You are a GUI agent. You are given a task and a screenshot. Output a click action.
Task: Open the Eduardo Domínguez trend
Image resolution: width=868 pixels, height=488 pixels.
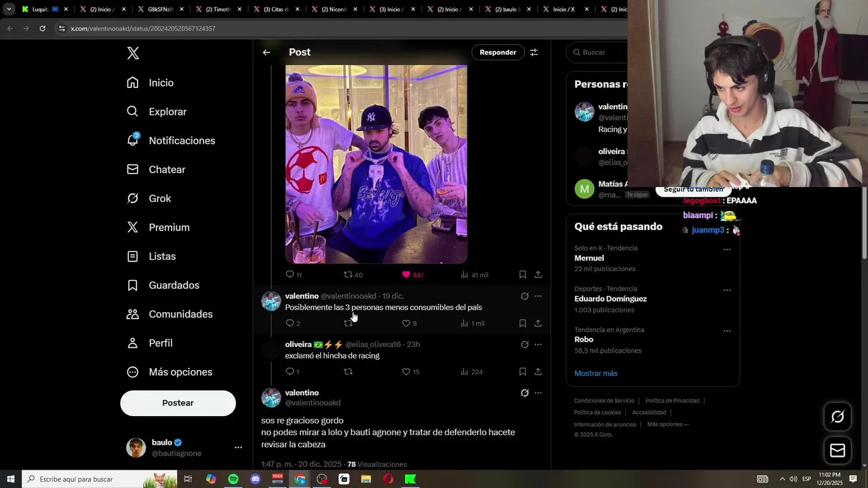[x=610, y=299]
